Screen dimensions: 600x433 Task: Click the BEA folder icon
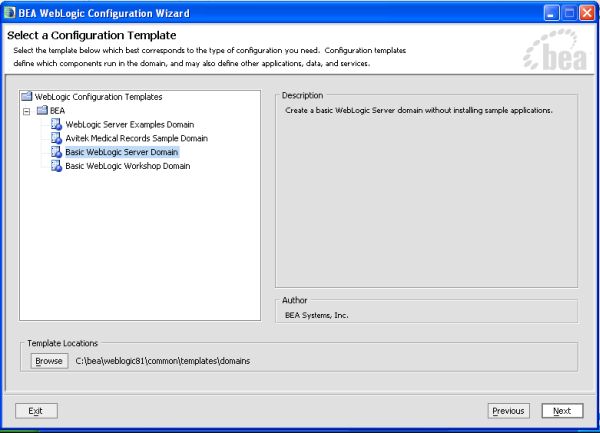tap(42, 111)
